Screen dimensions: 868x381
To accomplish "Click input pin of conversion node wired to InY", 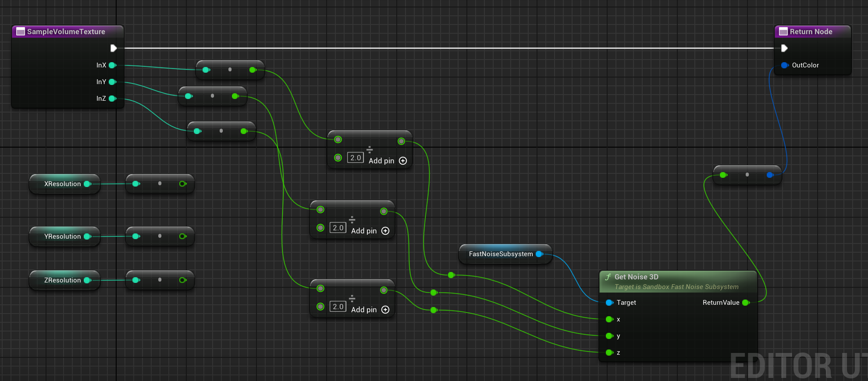I will pyautogui.click(x=188, y=96).
